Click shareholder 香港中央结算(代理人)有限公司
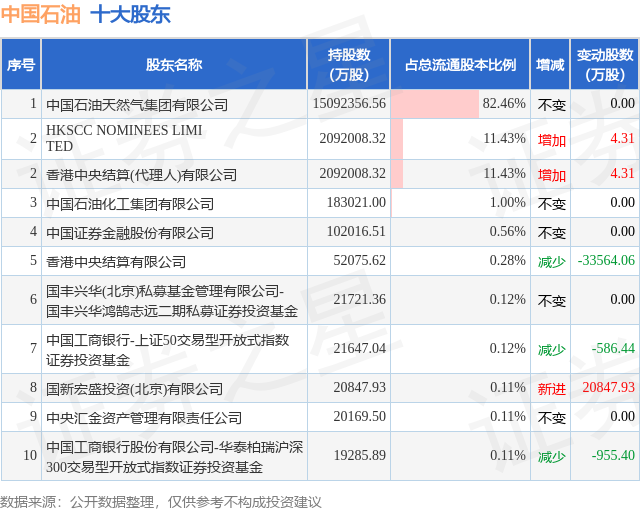This screenshot has width=640, height=511. (142, 175)
